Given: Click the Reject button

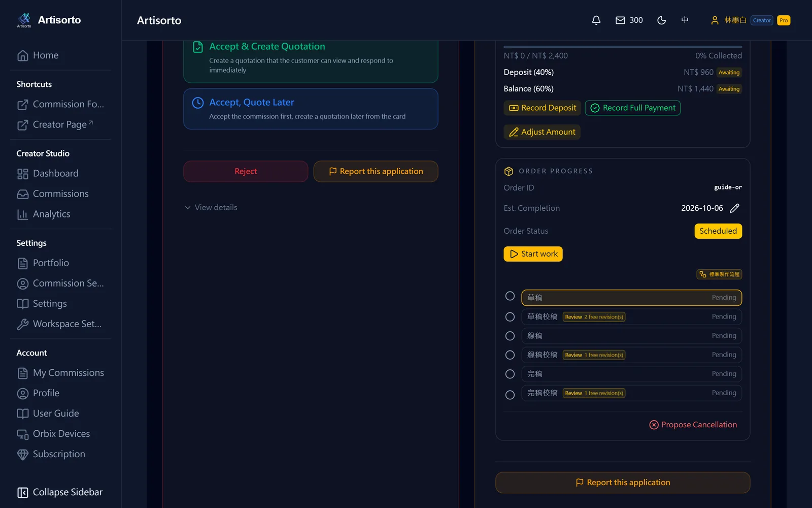Looking at the screenshot, I should pos(246,171).
